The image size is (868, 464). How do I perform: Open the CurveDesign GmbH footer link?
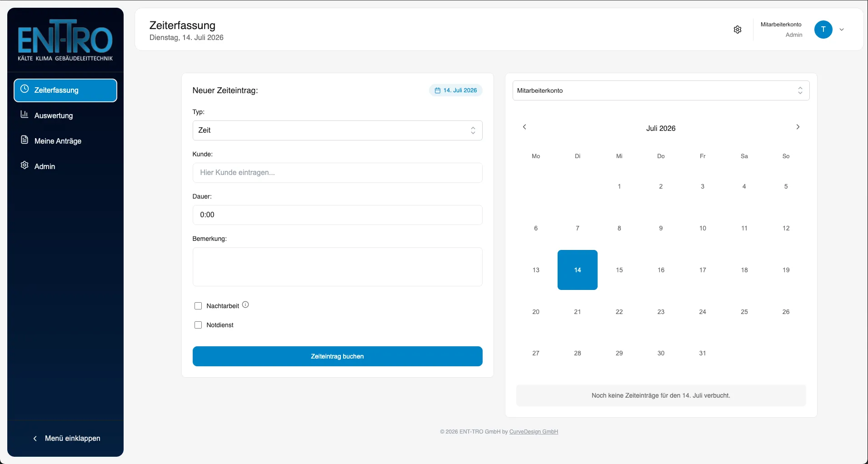pos(534,432)
